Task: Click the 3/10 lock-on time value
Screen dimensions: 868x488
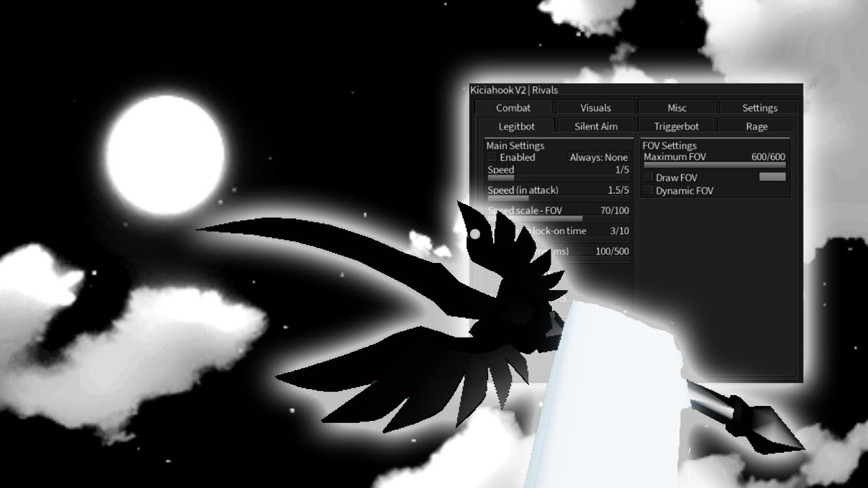Action: (619, 231)
